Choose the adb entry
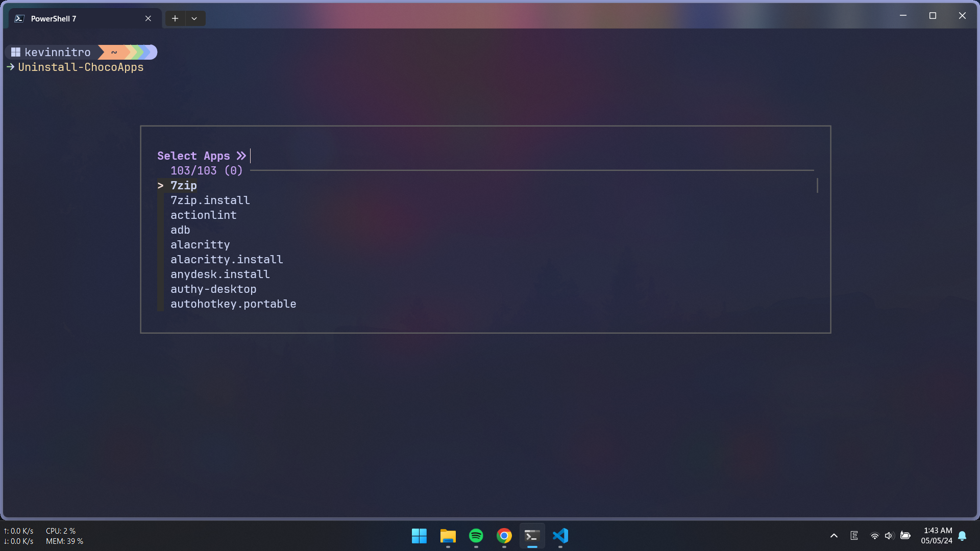980x551 pixels. tap(180, 230)
